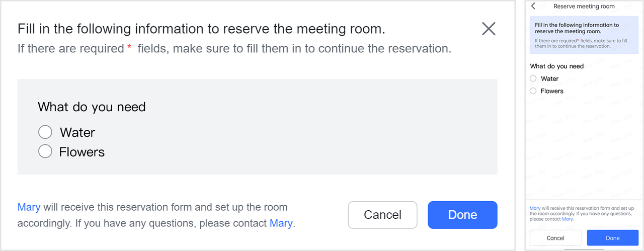
Task: Pick the Flowers option in the mobile view
Action: pos(533,91)
